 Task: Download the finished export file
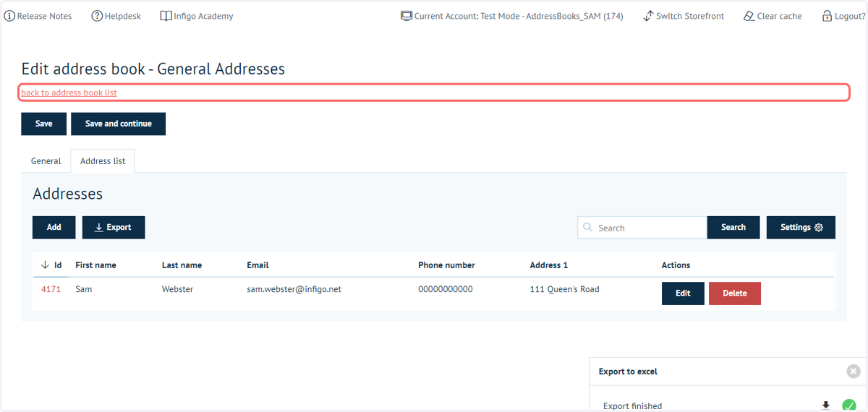tap(826, 405)
